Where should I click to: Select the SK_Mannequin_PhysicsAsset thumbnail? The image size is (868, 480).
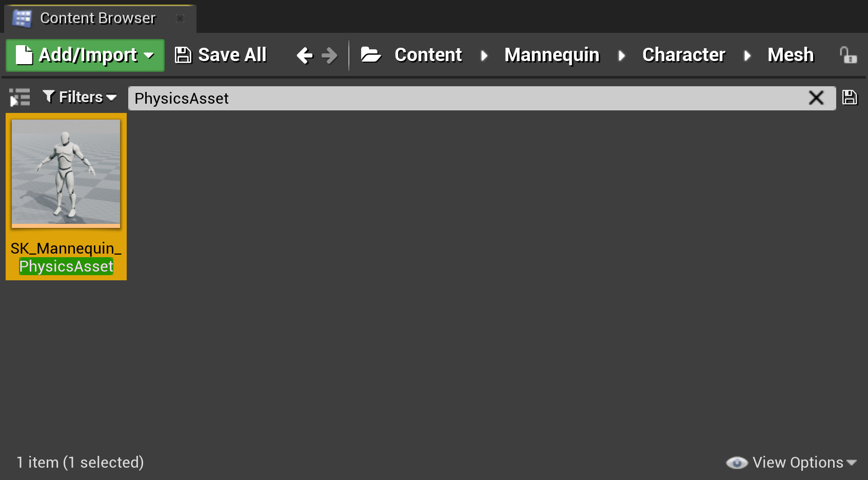[66, 172]
